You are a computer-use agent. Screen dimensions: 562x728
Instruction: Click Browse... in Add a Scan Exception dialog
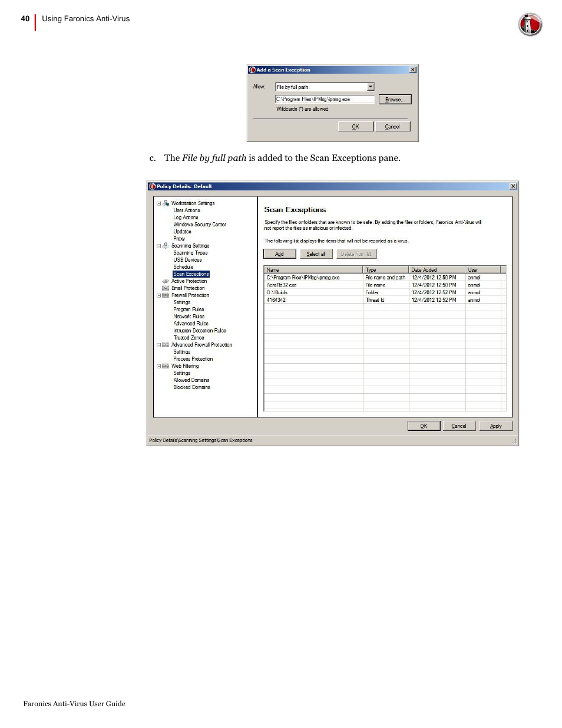395,99
